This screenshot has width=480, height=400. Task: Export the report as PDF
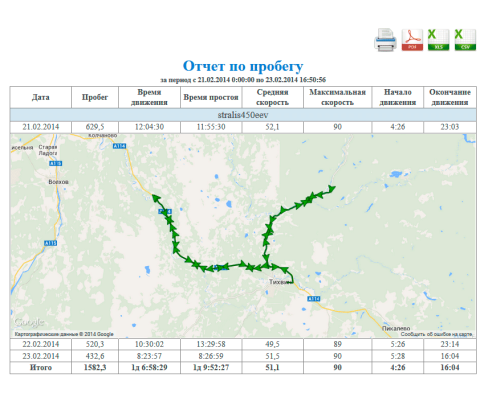pos(412,40)
